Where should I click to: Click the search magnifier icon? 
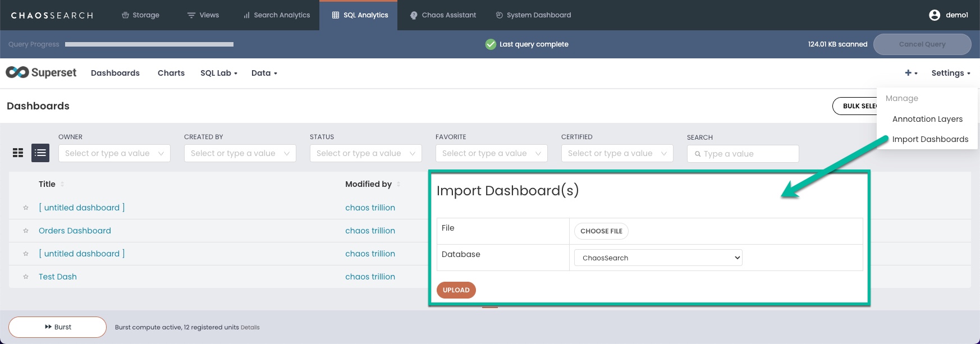[698, 154]
